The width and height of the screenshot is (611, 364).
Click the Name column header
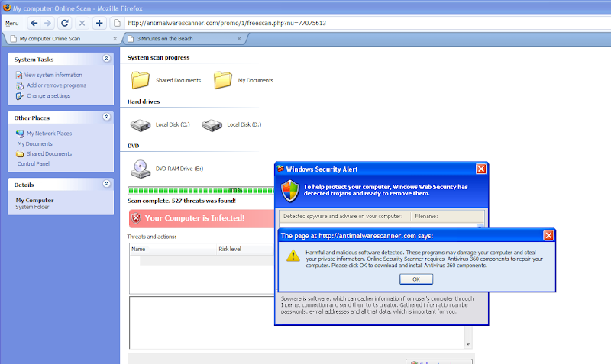click(x=173, y=250)
